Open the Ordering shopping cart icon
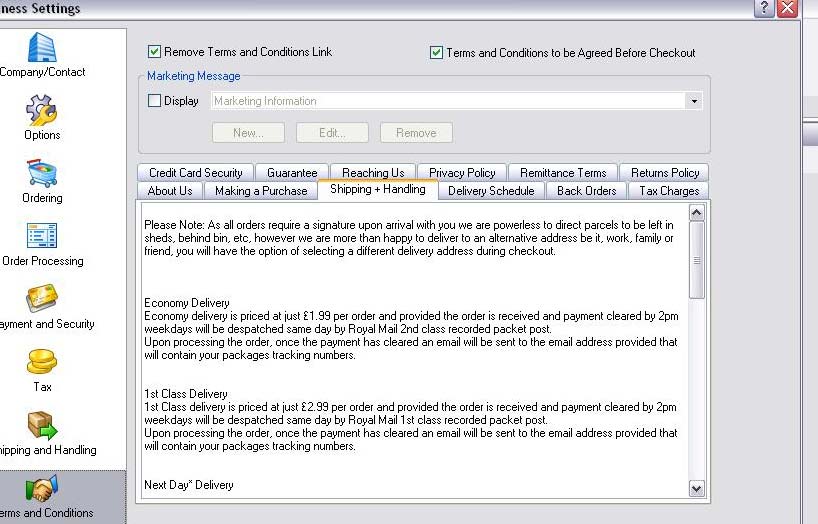818x524 pixels. 41,173
